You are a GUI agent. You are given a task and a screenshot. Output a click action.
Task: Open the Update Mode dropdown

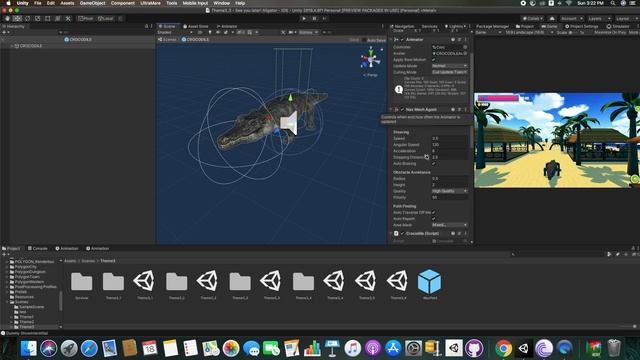tap(449, 66)
